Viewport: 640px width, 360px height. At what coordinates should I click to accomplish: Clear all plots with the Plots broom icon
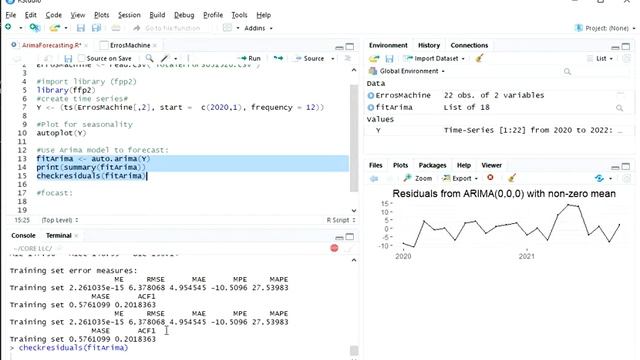click(512, 178)
